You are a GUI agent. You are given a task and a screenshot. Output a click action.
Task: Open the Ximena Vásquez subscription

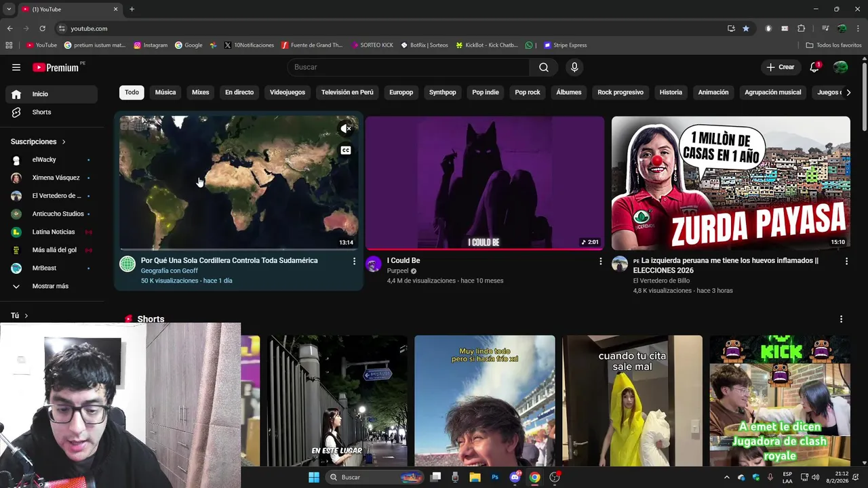pyautogui.click(x=52, y=178)
